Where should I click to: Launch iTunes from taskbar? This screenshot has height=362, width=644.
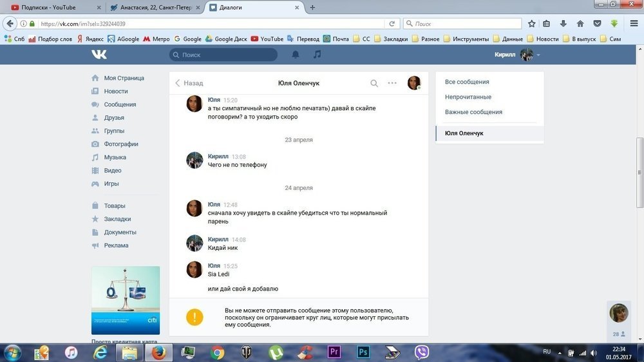[x=71, y=352]
